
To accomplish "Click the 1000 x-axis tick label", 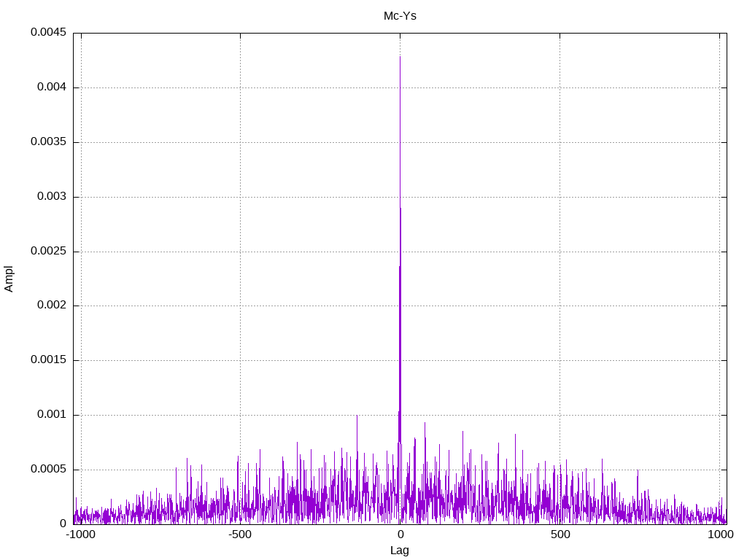I will (721, 534).
